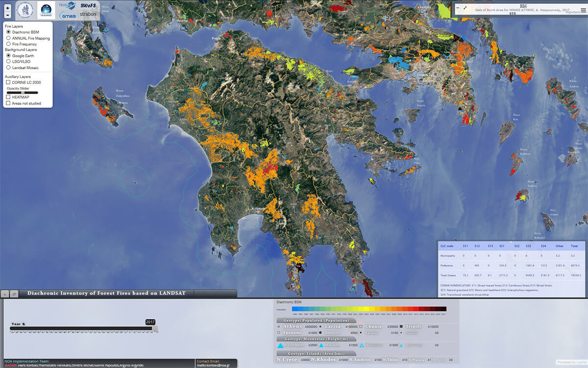Enable the CORINE LC 2000 layer
The height and width of the screenshot is (368, 588).
pos(8,82)
